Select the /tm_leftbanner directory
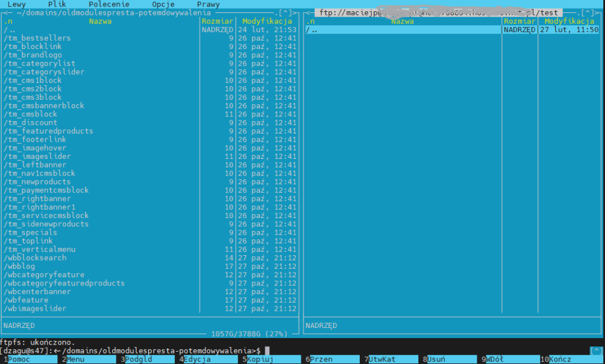 coord(150,165)
